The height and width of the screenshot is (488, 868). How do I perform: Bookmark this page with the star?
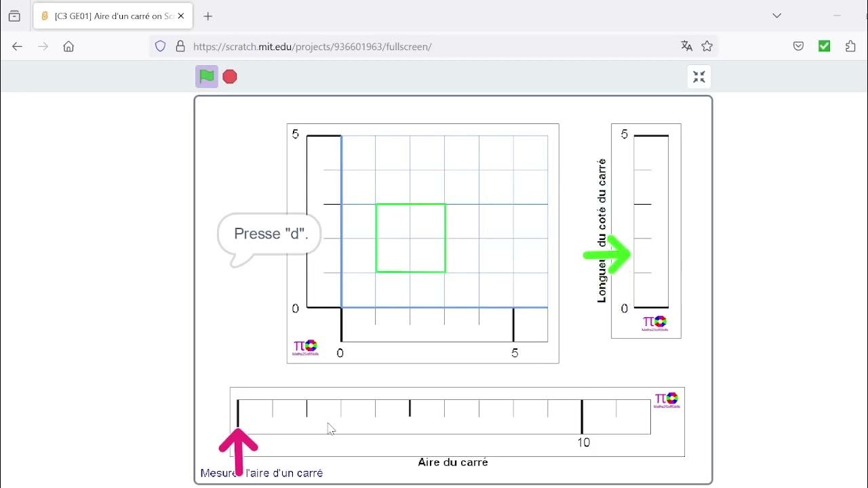(707, 46)
